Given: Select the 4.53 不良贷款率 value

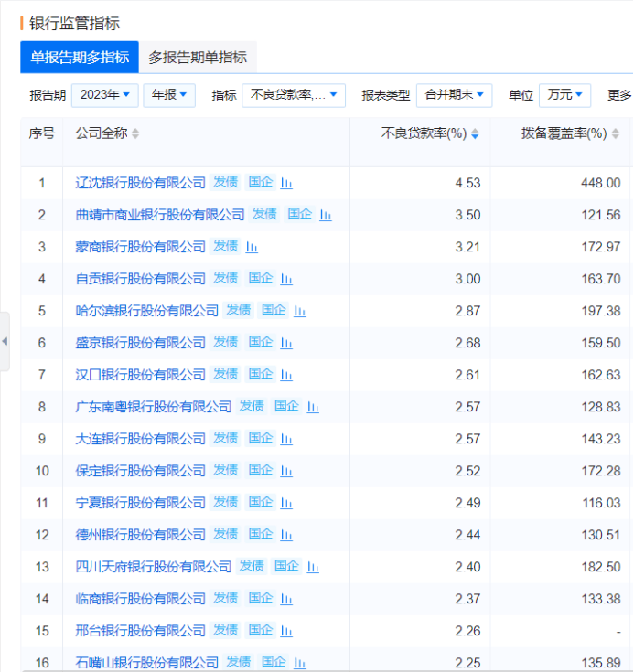Looking at the screenshot, I should pos(467,183).
